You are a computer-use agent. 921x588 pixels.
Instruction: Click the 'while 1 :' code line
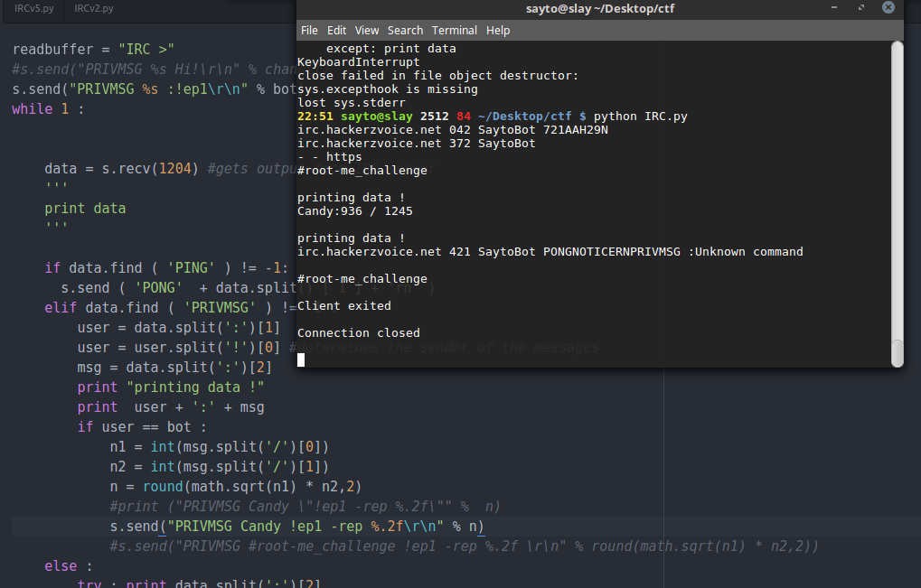(48, 109)
